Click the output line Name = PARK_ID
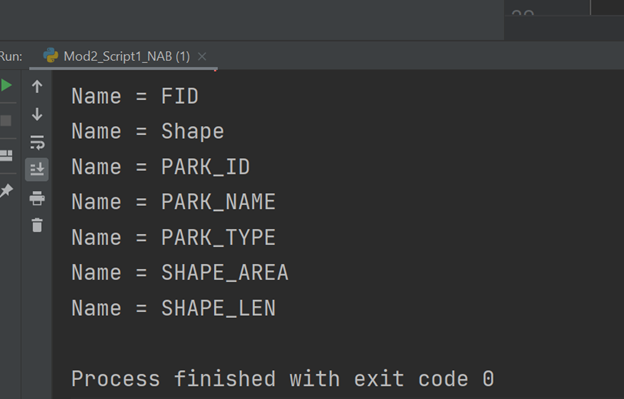This screenshot has height=399, width=624. 161,167
